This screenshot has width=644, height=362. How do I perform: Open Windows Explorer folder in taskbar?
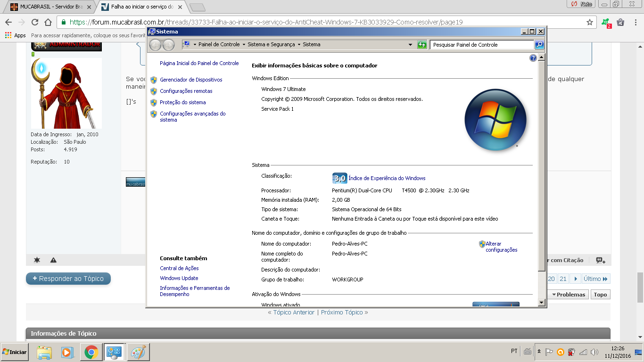44,352
